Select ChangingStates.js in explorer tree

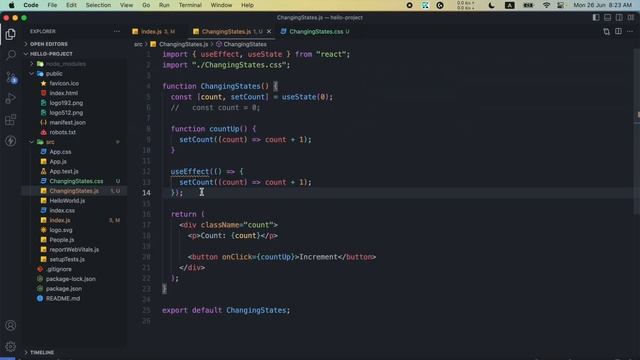click(x=74, y=191)
